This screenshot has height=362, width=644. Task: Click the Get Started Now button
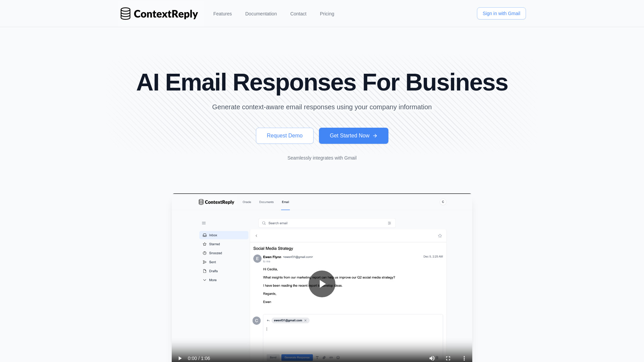[x=354, y=135]
